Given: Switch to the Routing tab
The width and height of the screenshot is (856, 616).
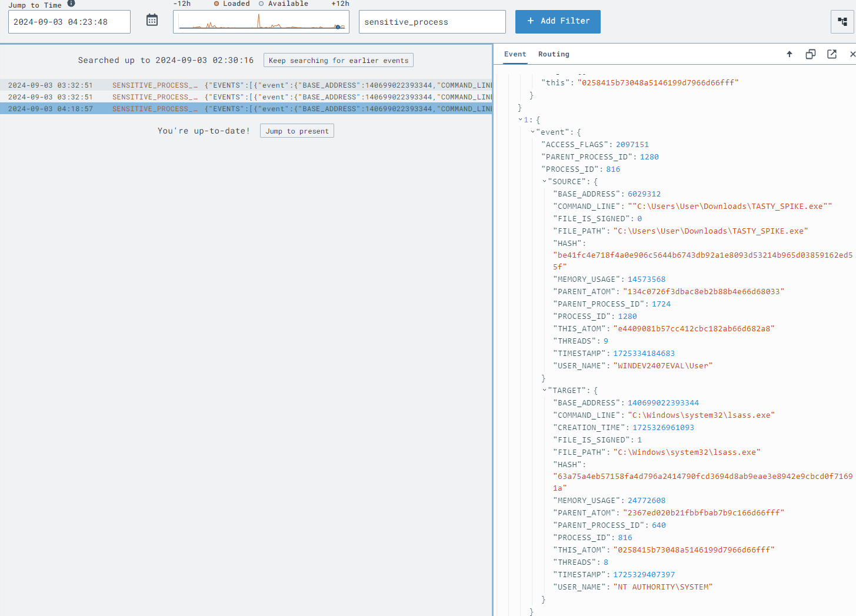Looking at the screenshot, I should coord(554,54).
